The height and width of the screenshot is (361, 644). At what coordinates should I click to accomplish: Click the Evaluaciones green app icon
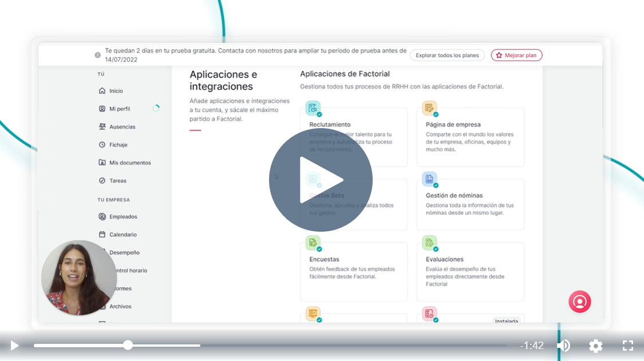pyautogui.click(x=429, y=243)
